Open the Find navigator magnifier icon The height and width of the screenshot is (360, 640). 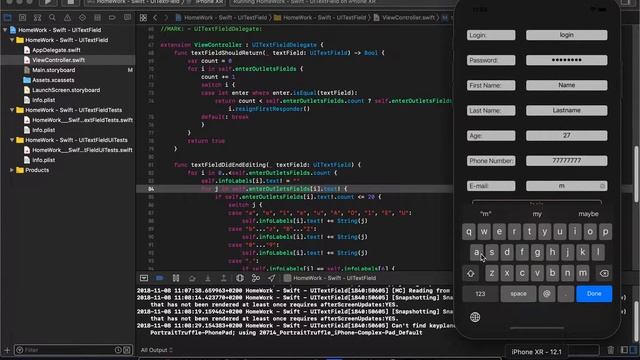point(52,18)
